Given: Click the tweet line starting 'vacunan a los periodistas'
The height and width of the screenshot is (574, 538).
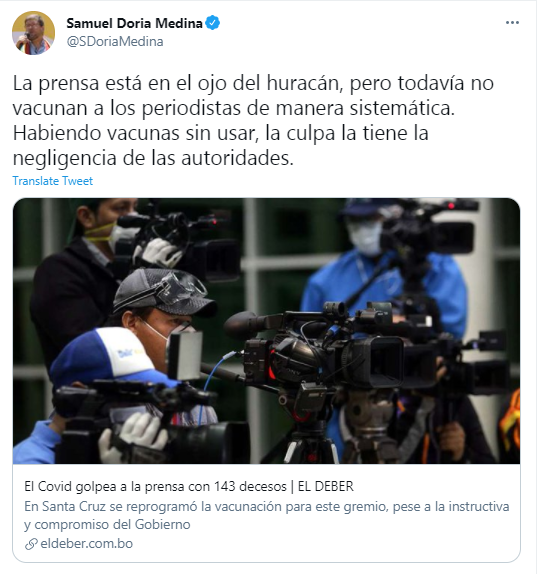Looking at the screenshot, I should [x=234, y=108].
